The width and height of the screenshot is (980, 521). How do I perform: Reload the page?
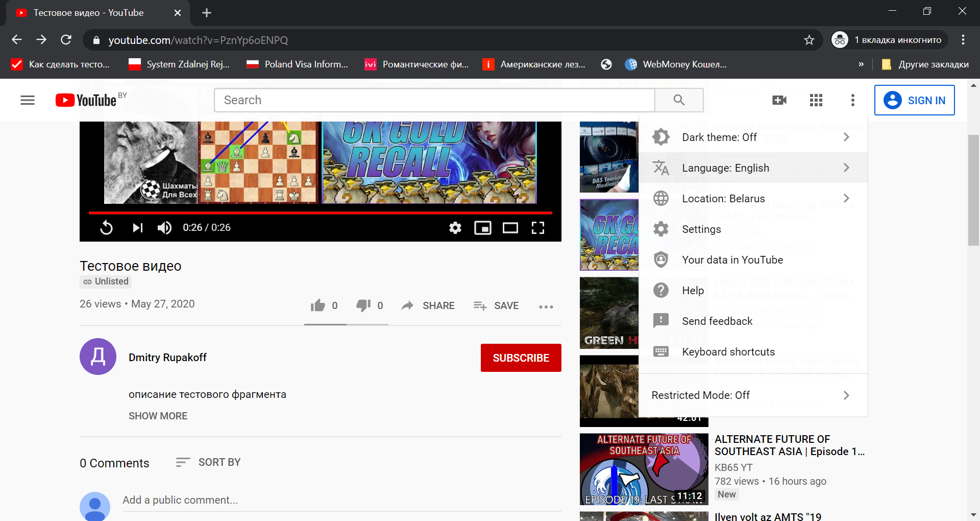click(x=66, y=40)
